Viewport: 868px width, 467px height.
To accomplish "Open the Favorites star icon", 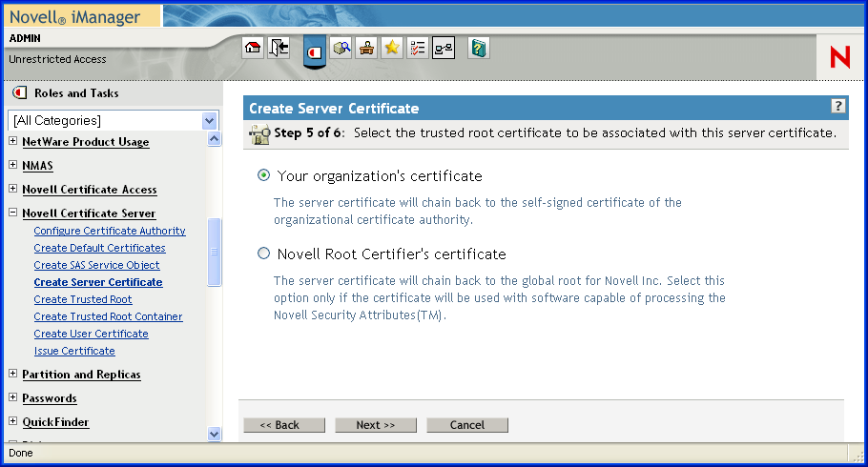I will 391,49.
